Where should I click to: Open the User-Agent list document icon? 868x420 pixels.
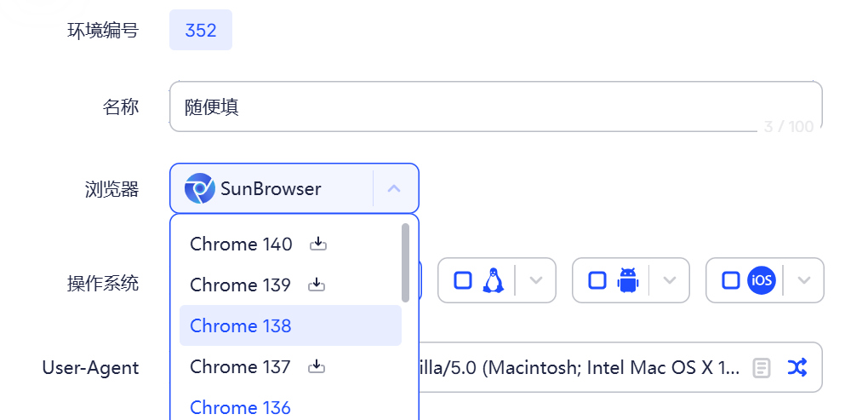pos(762,368)
